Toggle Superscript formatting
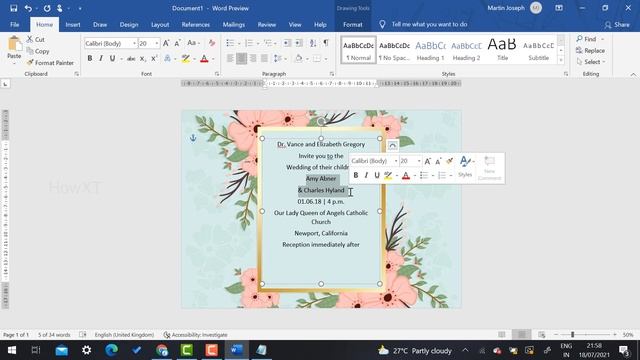Viewport: 640px width, 360px height. point(154,59)
